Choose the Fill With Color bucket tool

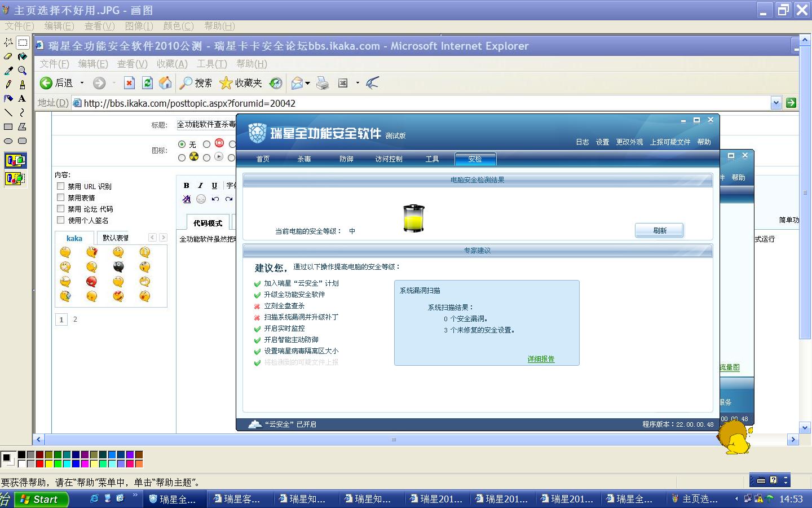pyautogui.click(x=23, y=56)
